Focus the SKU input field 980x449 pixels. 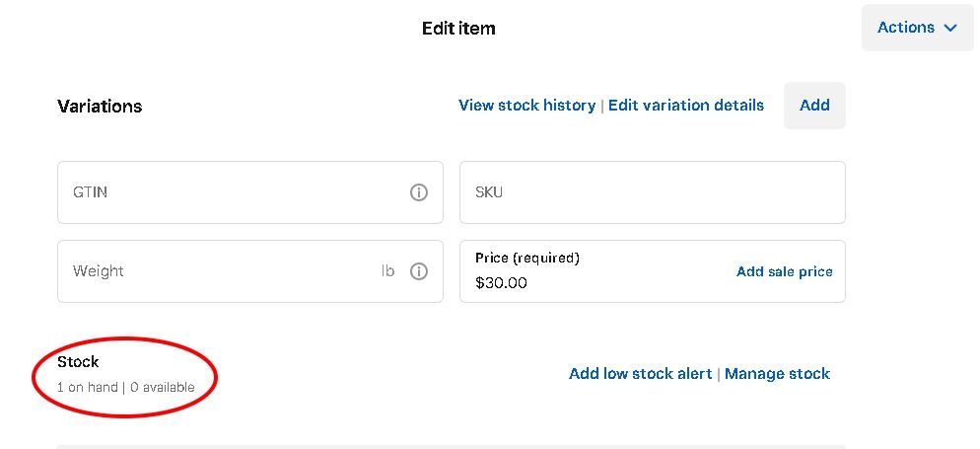coord(652,192)
